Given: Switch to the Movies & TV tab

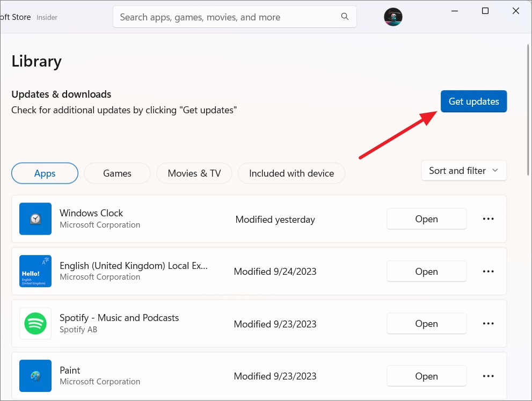Looking at the screenshot, I should 194,173.
